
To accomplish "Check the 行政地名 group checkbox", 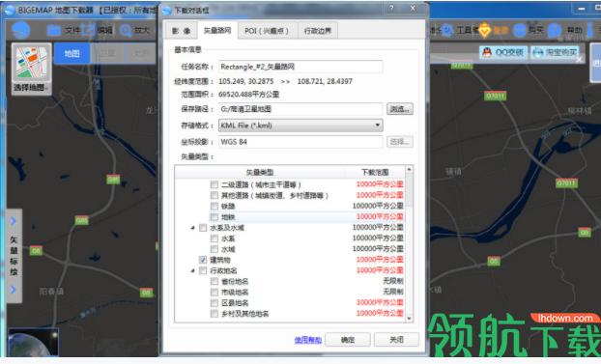I will [203, 270].
